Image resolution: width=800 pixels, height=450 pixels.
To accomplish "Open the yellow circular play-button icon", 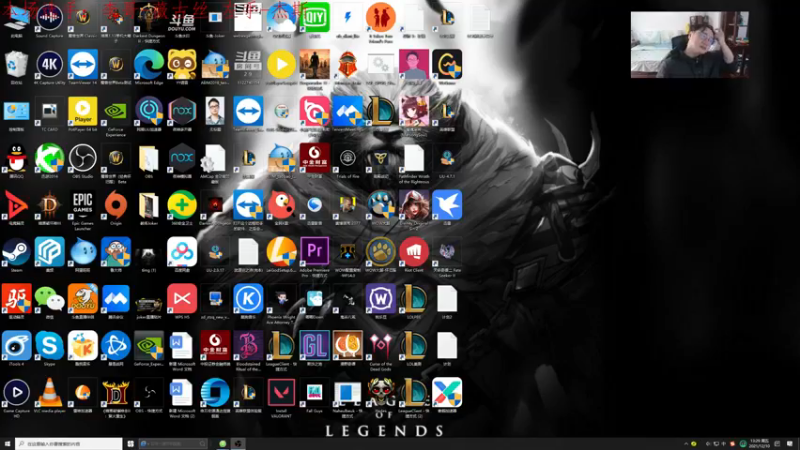I will pyautogui.click(x=281, y=65).
